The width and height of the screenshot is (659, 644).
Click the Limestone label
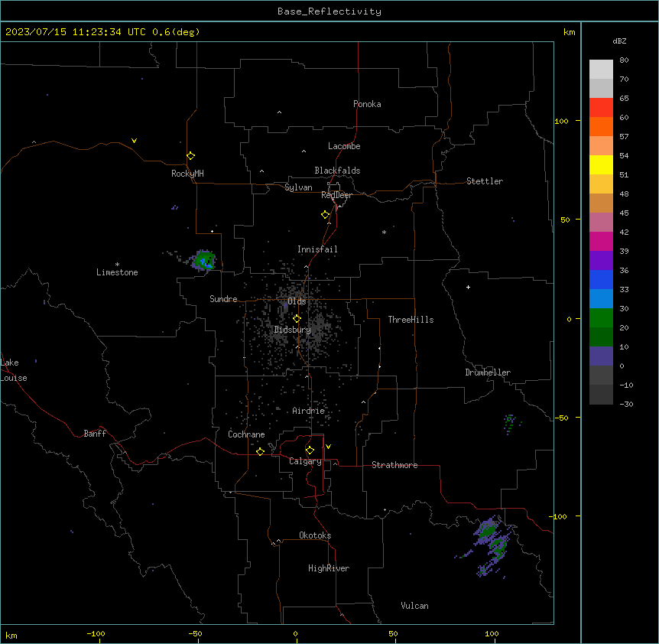117,272
